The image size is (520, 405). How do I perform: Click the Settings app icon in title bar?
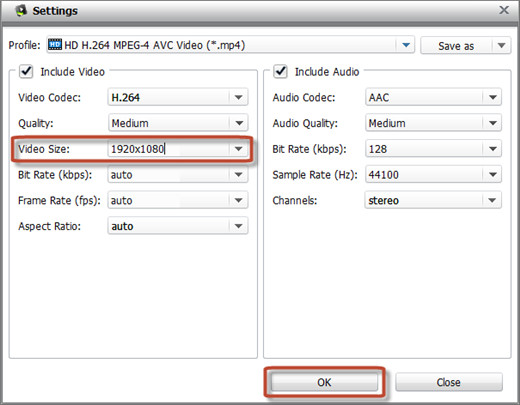tap(21, 11)
